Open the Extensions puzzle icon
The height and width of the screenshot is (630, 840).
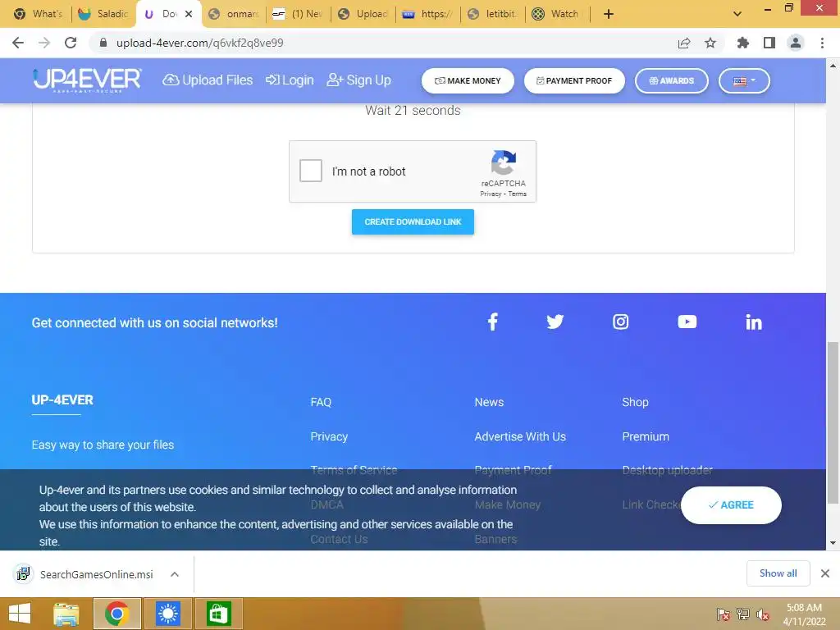tap(742, 43)
